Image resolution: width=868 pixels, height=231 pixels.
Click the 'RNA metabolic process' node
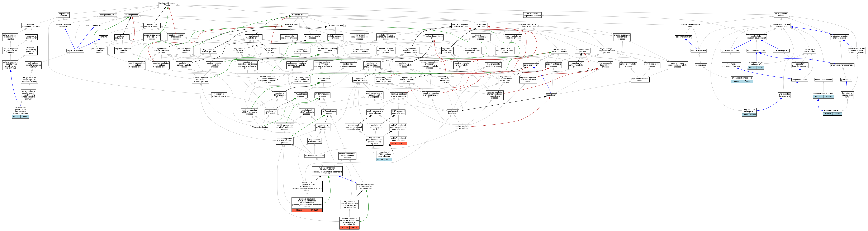[x=324, y=79]
